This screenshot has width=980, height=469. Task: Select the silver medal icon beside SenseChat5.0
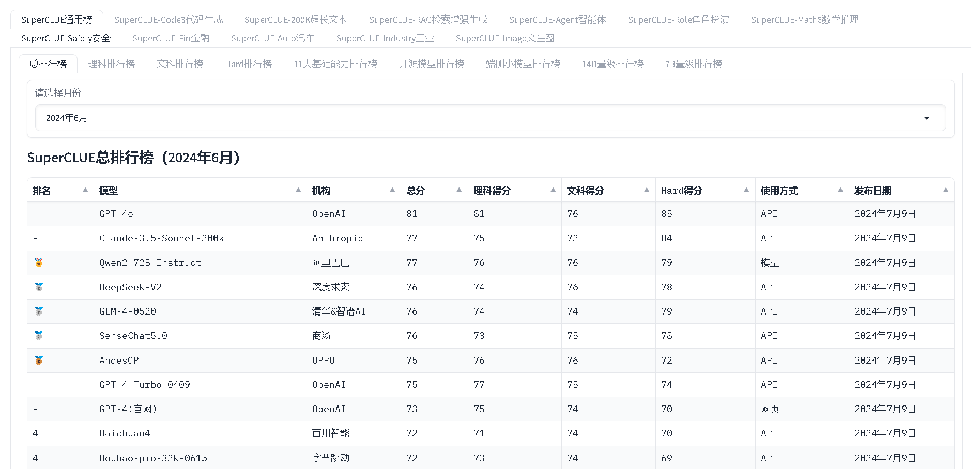38,336
